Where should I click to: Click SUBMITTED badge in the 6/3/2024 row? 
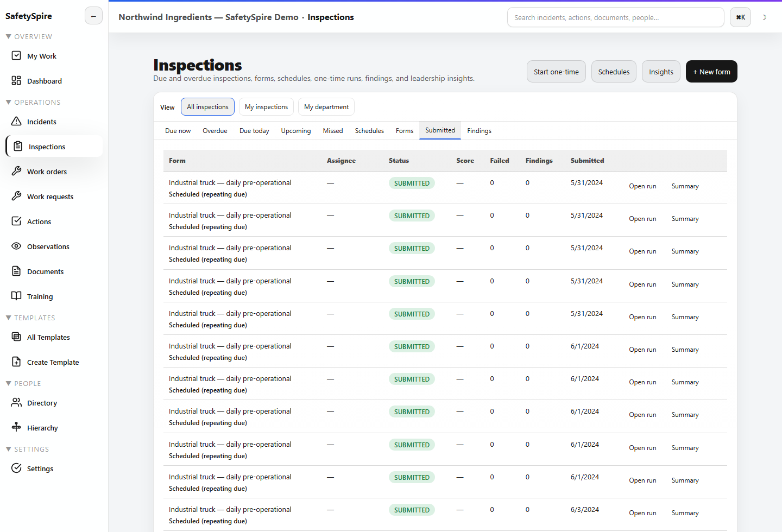coord(412,510)
